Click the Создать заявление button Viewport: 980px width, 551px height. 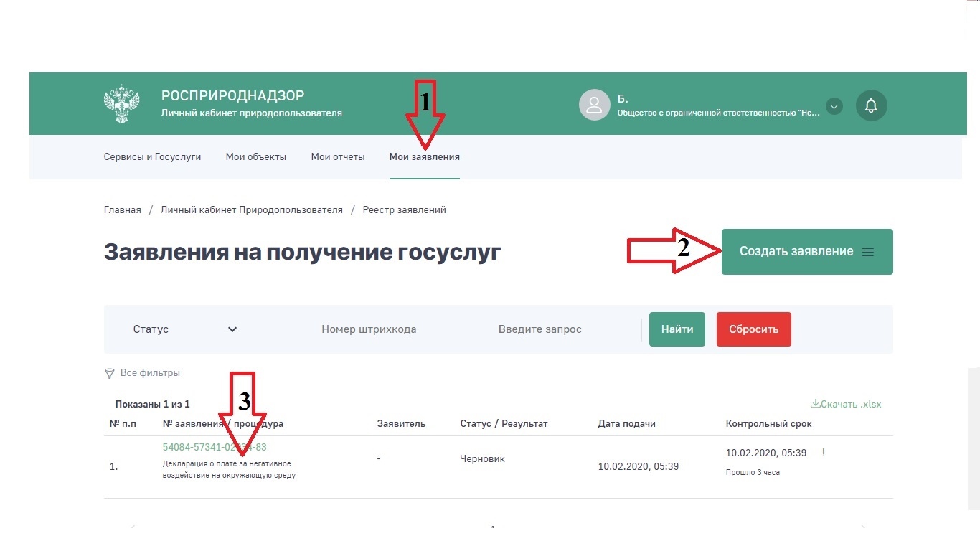pos(796,252)
